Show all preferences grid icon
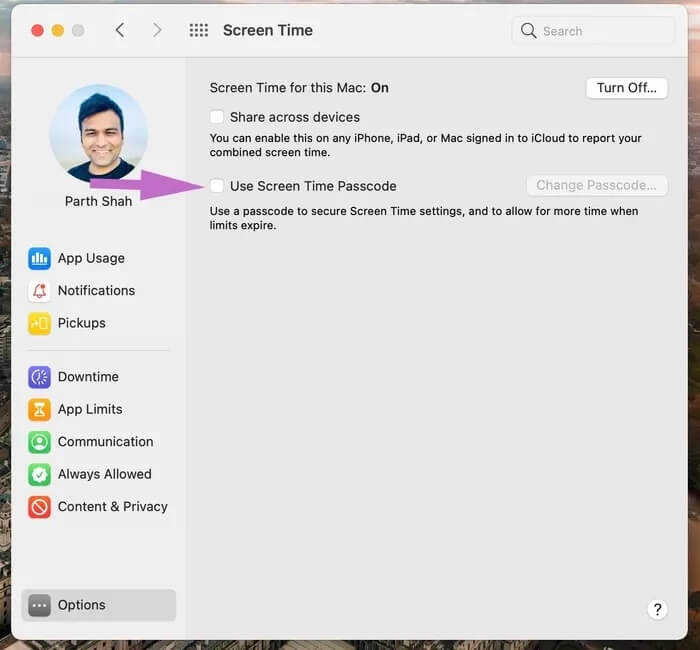The image size is (700, 650). coord(199,30)
